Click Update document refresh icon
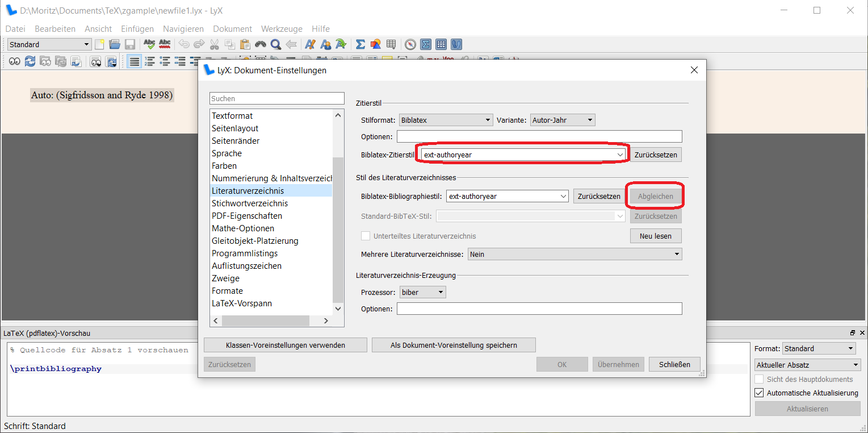Image resolution: width=868 pixels, height=433 pixels. click(x=30, y=61)
